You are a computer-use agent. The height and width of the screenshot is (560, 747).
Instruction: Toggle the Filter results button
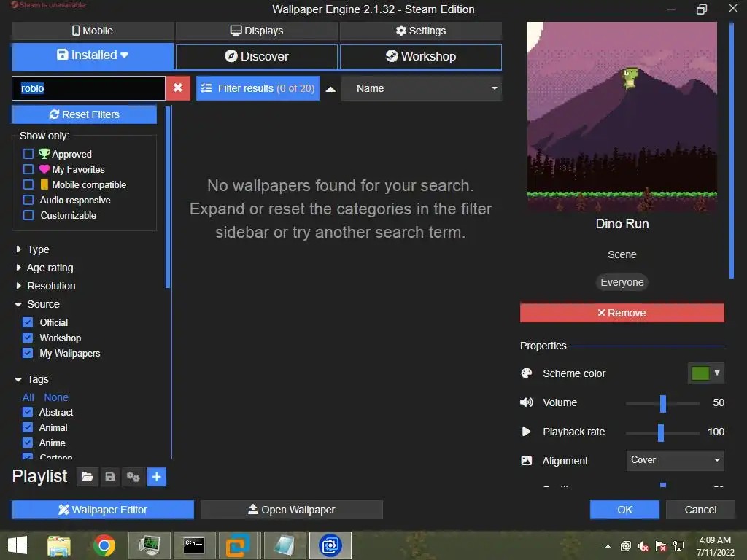coord(258,88)
